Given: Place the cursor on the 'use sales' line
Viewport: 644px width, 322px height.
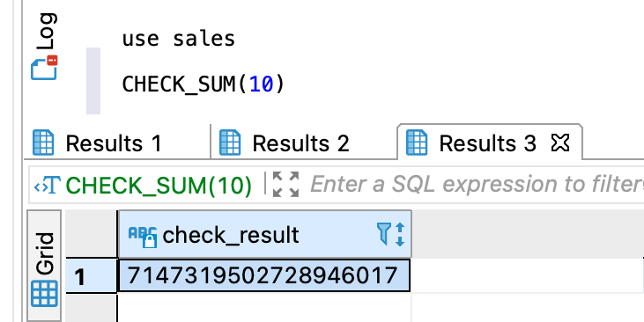Looking at the screenshot, I should coord(178,39).
